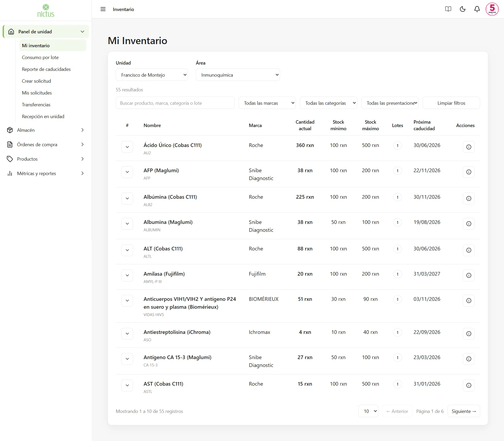Expand the Amilasa (Fujifilm) row
The image size is (504, 441).
coord(127,275)
